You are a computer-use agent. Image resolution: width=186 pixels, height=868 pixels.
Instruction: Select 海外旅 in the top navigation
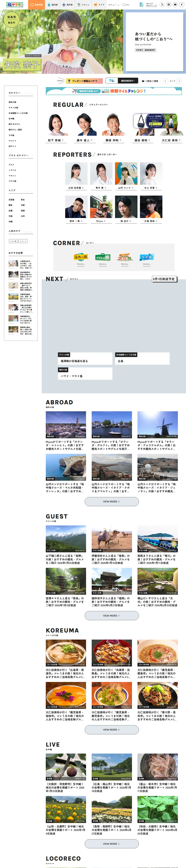pyautogui.click(x=68, y=5)
